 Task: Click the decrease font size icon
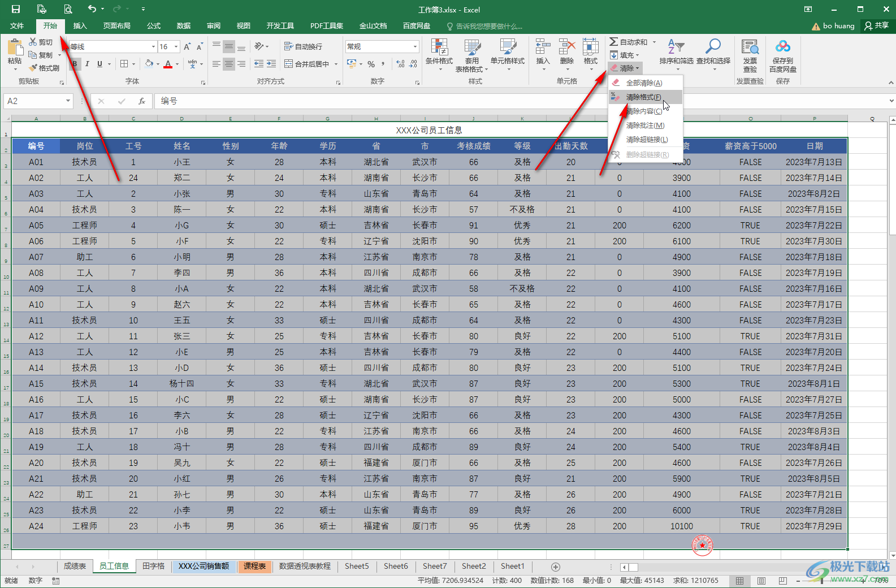click(x=201, y=46)
